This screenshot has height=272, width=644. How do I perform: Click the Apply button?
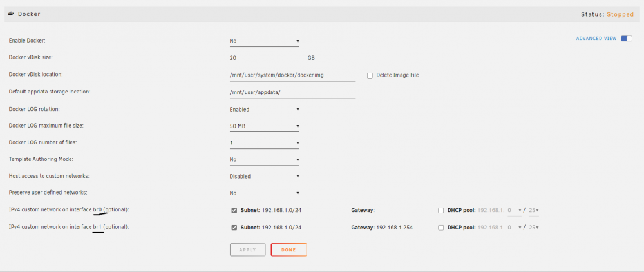(x=248, y=250)
